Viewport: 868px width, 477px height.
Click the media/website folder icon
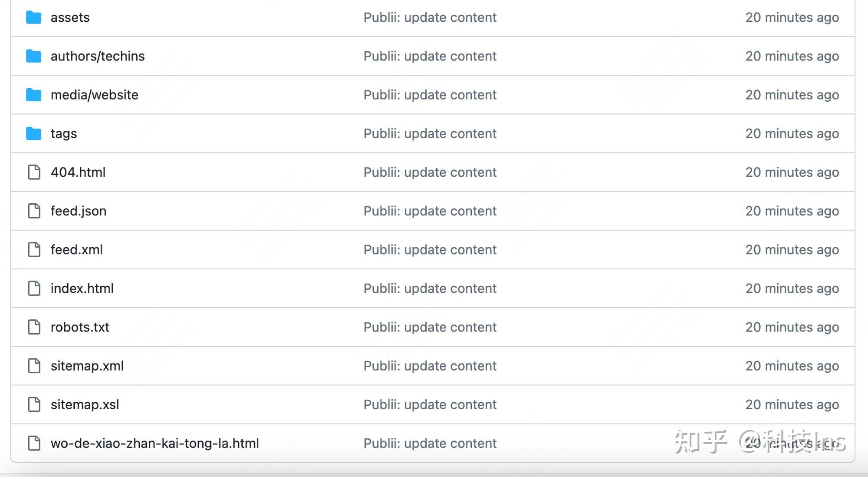(x=33, y=95)
